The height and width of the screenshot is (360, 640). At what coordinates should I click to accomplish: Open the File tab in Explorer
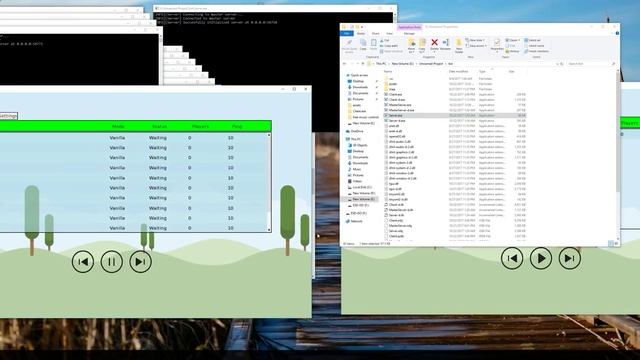(x=347, y=33)
